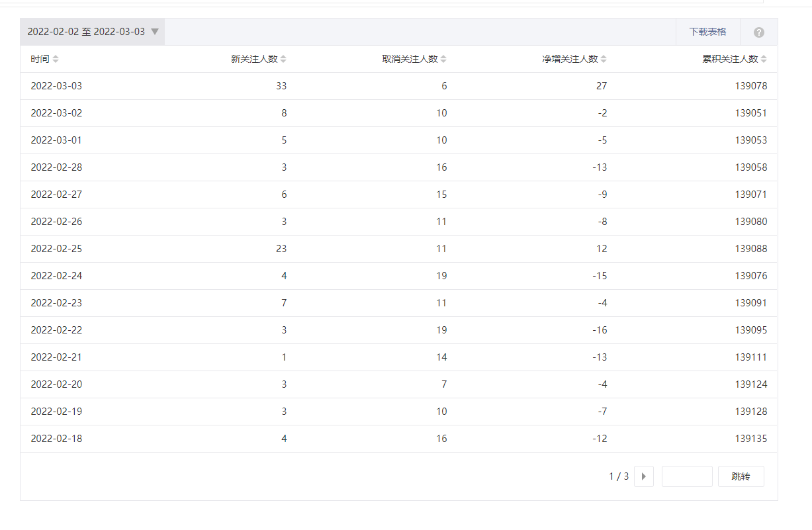Image resolution: width=812 pixels, height=530 pixels.
Task: Select net increase value -15
Action: pos(600,276)
